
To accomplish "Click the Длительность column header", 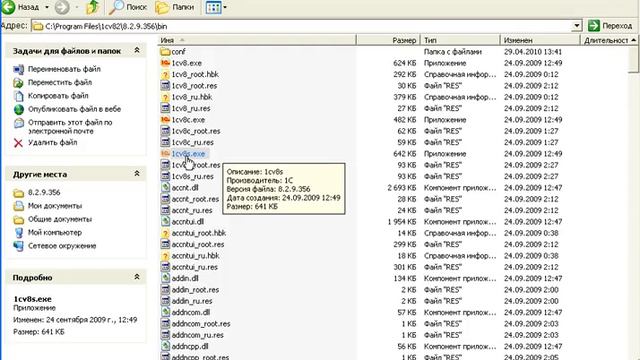I will pos(606,40).
